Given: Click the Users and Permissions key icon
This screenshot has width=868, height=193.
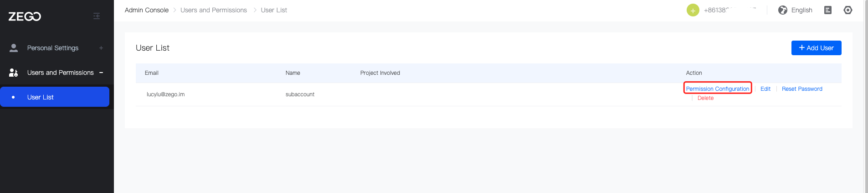Looking at the screenshot, I should 14,73.
